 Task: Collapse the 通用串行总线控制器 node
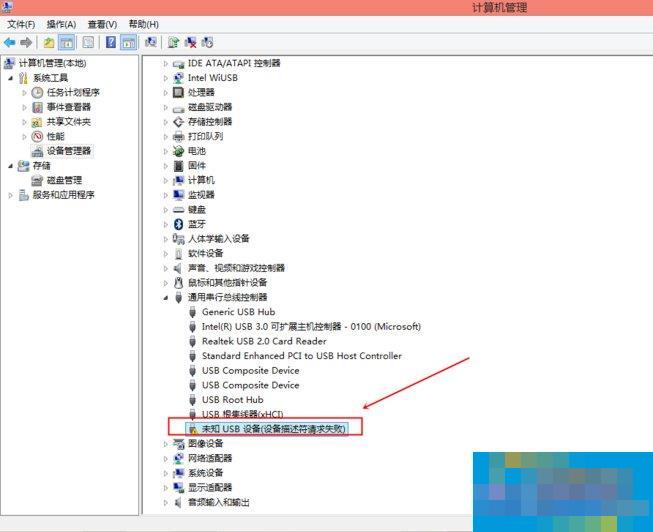tap(166, 297)
